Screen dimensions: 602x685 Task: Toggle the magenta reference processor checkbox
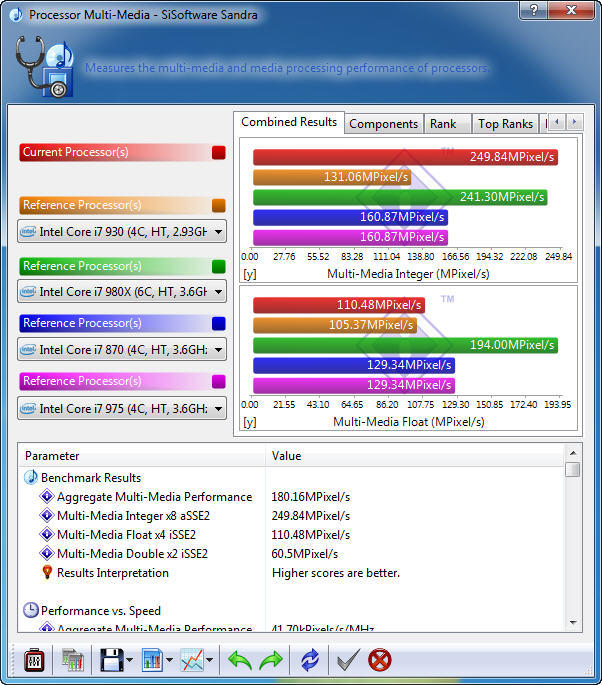218,381
